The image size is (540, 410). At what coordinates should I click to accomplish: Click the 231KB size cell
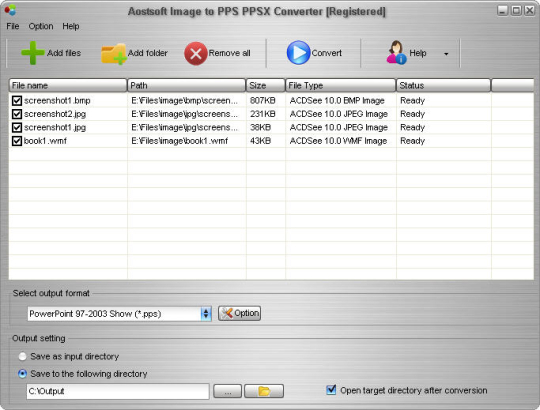(262, 114)
